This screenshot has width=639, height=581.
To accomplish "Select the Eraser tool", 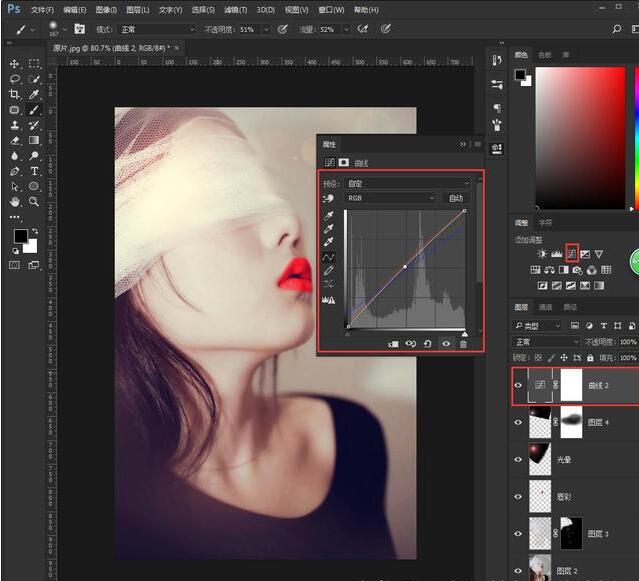I will [15, 140].
